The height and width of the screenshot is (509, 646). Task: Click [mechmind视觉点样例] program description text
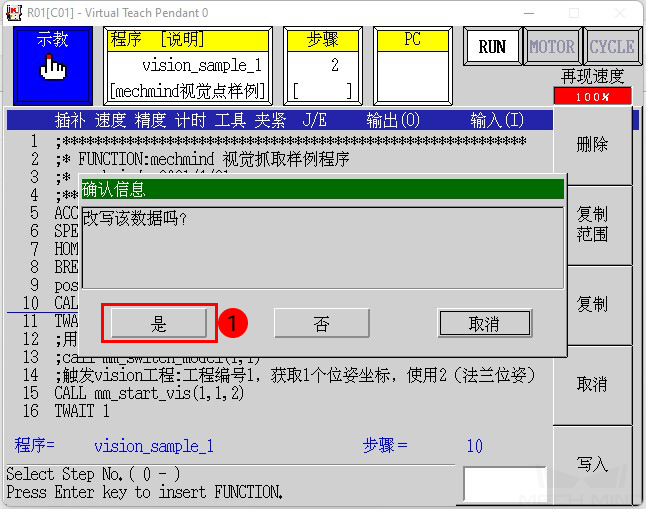pos(187,91)
